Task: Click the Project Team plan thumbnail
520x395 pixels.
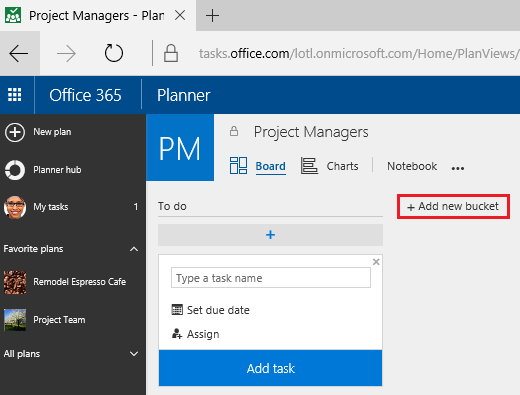Action: click(15, 320)
